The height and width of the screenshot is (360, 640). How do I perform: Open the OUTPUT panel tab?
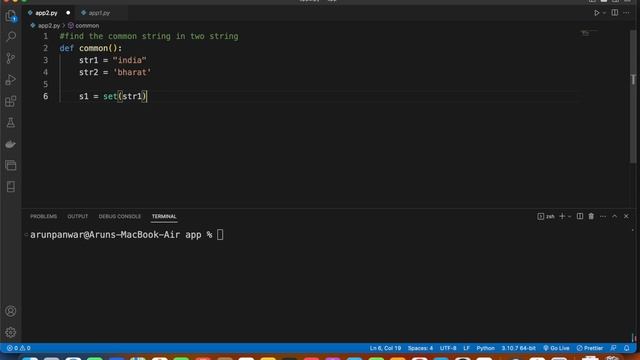[x=78, y=216]
